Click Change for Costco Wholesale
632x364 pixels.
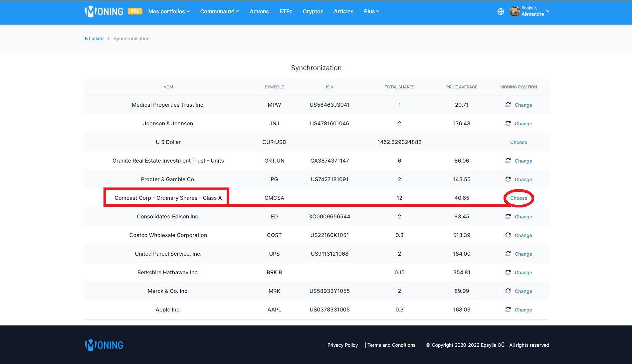pyautogui.click(x=524, y=235)
